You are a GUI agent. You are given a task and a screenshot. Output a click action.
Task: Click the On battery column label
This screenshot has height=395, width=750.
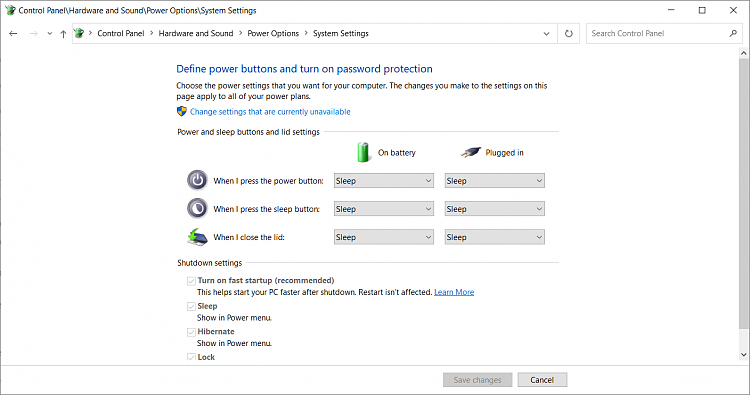pos(397,153)
